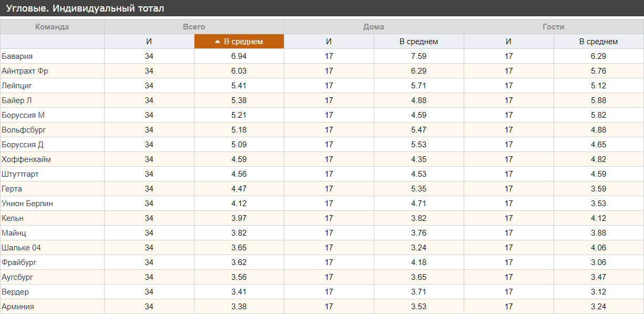Click the team name Боруссия М

[23, 115]
